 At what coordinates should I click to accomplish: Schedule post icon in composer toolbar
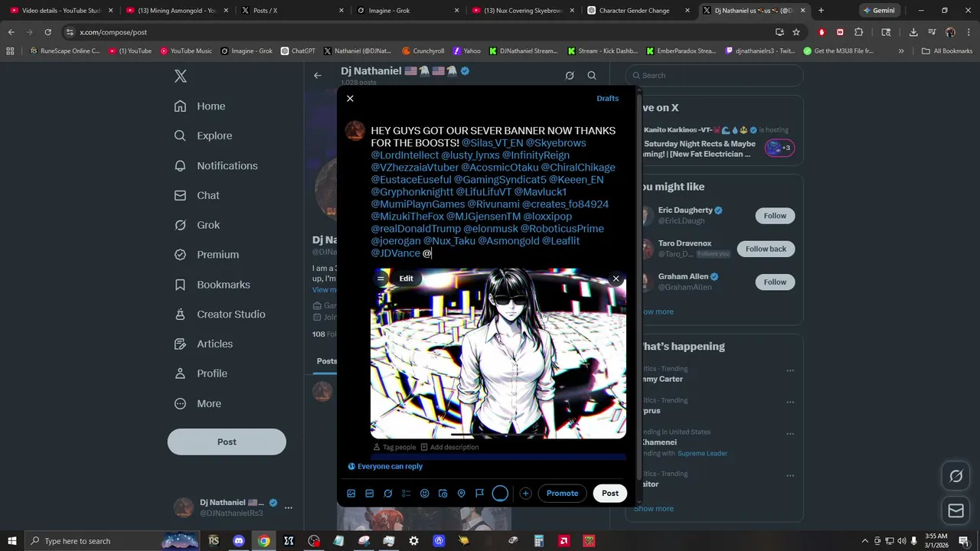pos(443,494)
